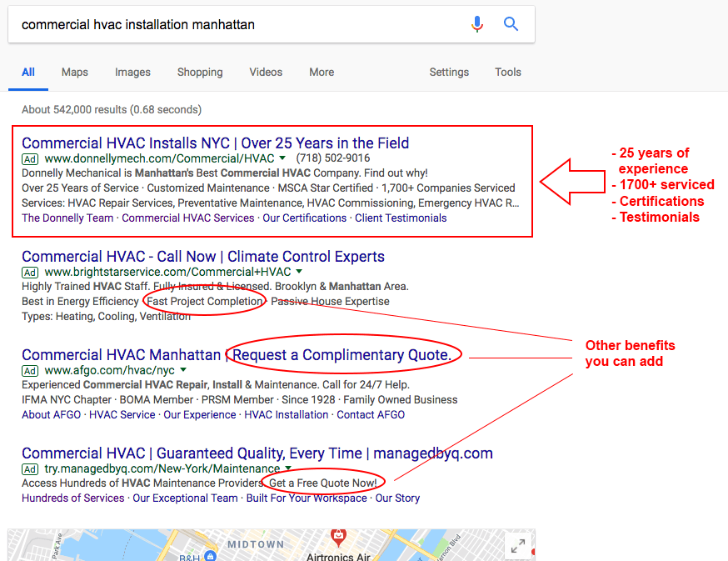The height and width of the screenshot is (561, 728).
Task: Click HVAC Installation sitelink
Action: (x=286, y=414)
